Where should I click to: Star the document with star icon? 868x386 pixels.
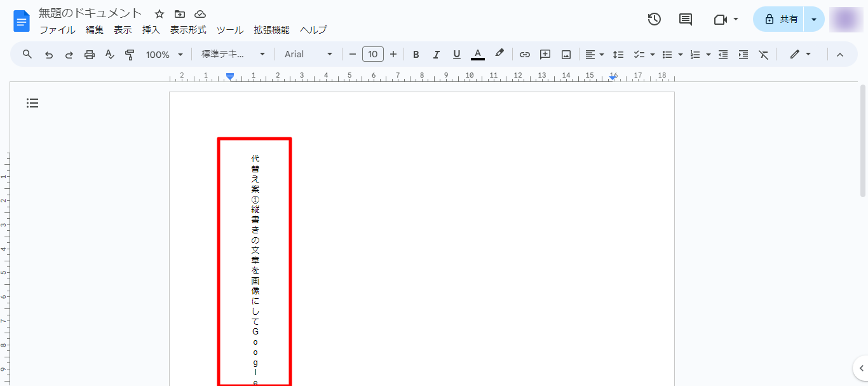(x=159, y=14)
